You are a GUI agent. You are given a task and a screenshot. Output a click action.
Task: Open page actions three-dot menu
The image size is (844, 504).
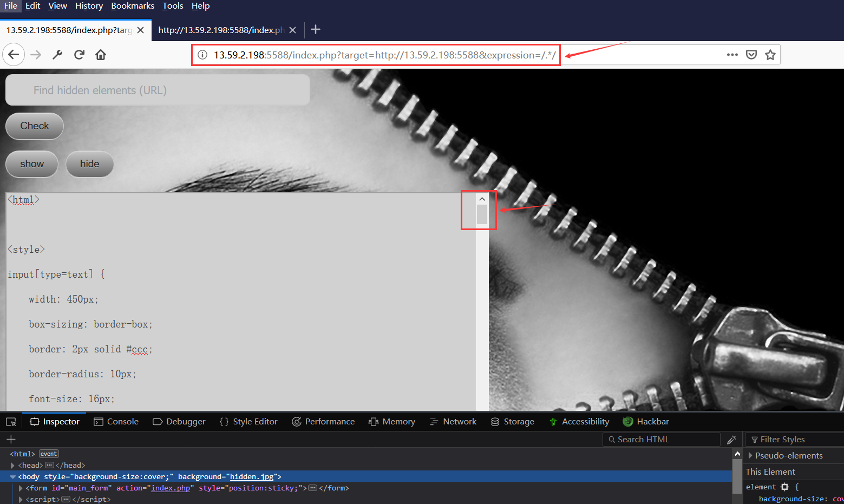[732, 55]
